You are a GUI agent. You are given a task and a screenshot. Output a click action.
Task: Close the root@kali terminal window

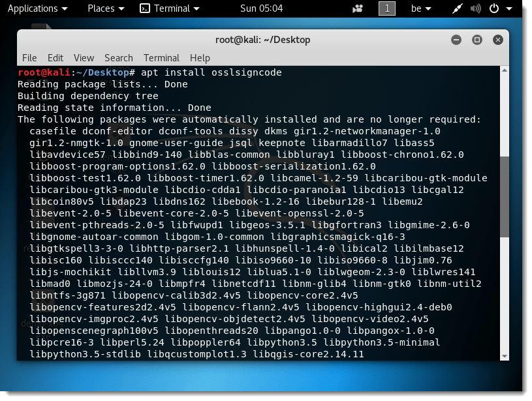tap(498, 40)
